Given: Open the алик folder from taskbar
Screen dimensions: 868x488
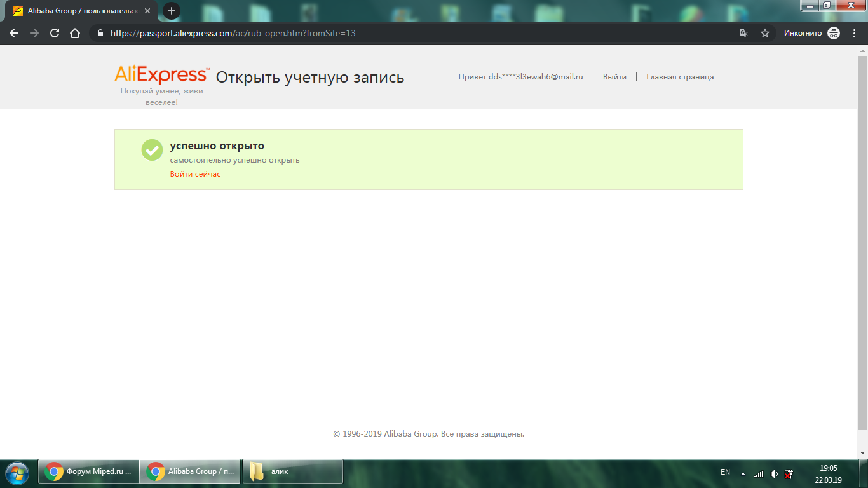Looking at the screenshot, I should (292, 472).
